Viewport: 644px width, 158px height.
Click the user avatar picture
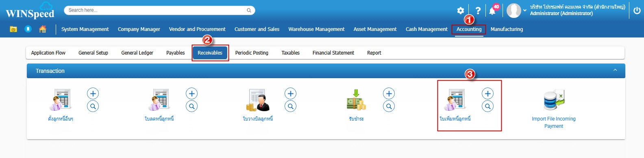[x=513, y=11]
